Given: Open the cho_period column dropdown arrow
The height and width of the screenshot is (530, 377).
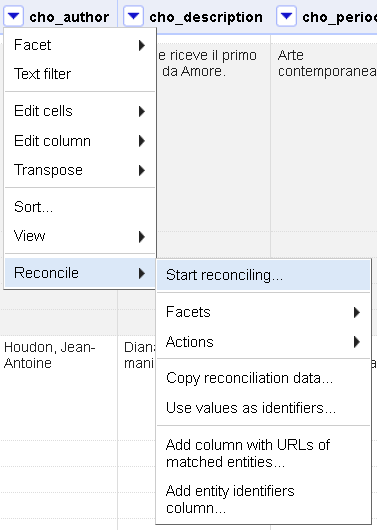Looking at the screenshot, I should (286, 16).
